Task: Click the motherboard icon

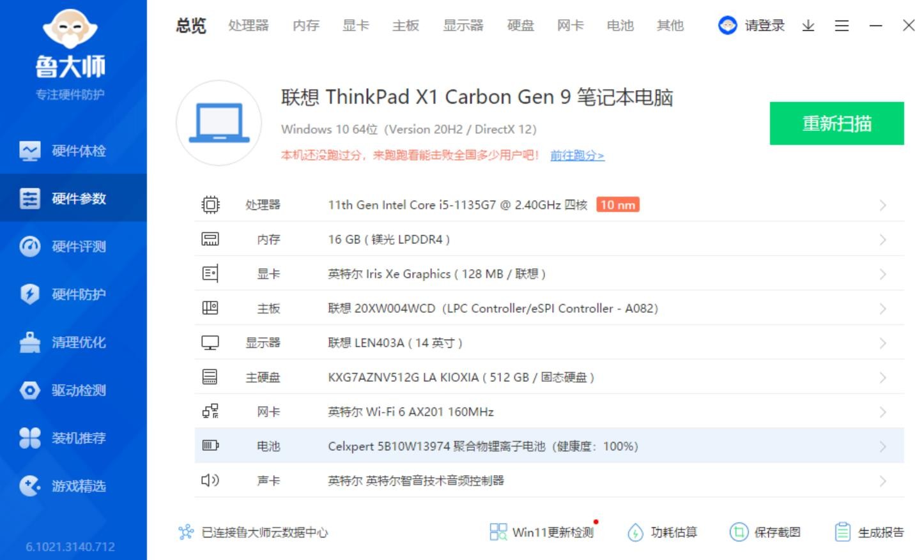Action: click(x=210, y=308)
